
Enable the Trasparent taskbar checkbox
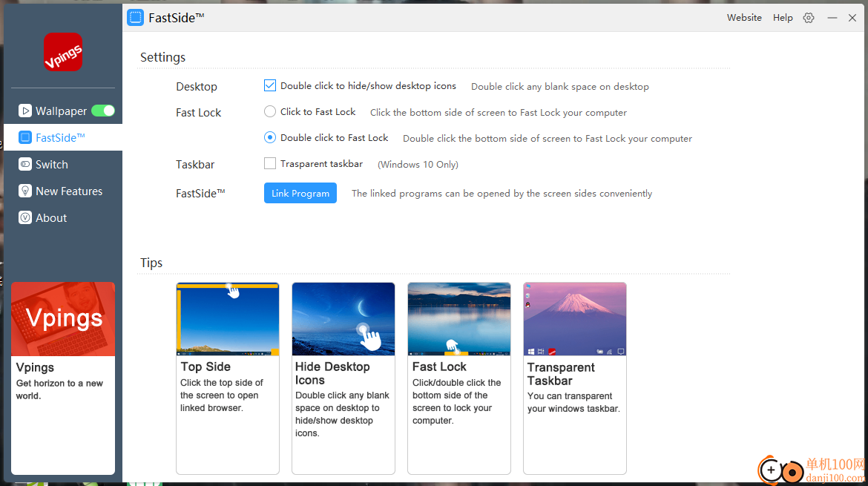click(x=269, y=164)
